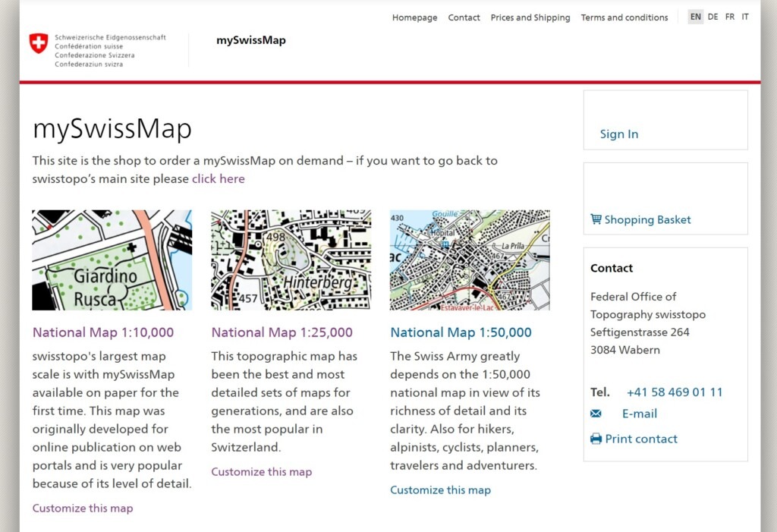Click the large mySwissMap page heading
Viewport: 777px width, 532px height.
(x=112, y=129)
